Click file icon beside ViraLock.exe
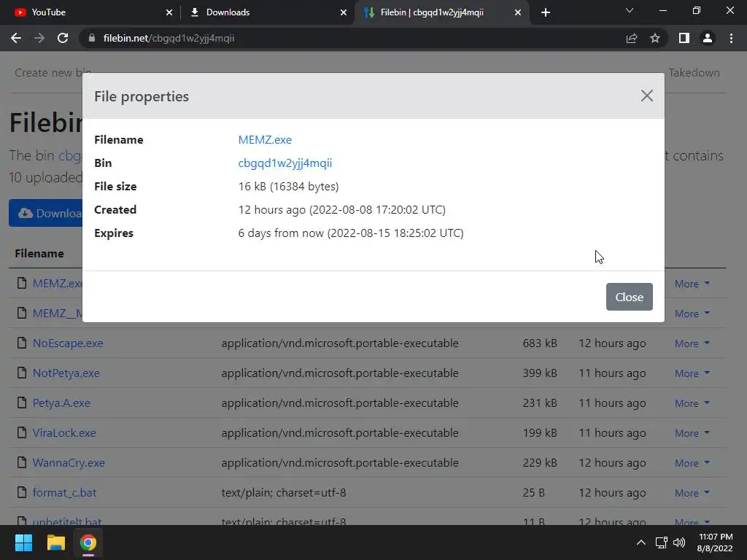Screen dimensions: 747x560 coord(22,432)
